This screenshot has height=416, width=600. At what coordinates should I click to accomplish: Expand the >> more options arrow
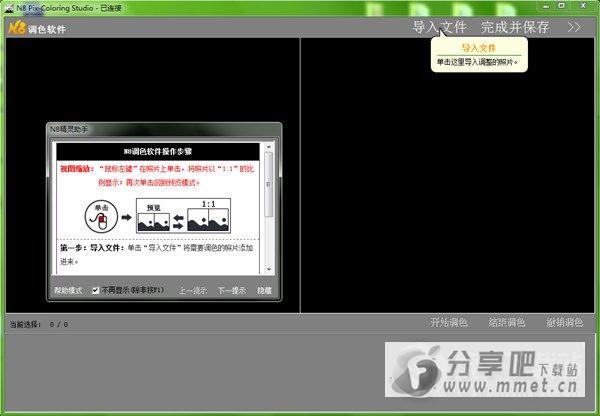click(574, 27)
